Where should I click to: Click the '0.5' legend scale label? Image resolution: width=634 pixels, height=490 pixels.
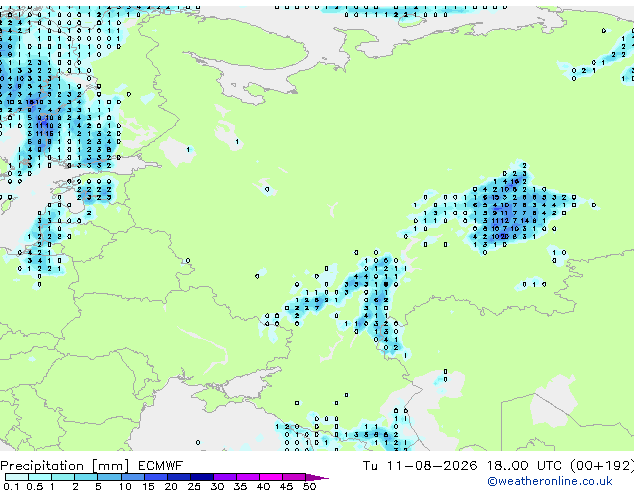click(x=35, y=486)
